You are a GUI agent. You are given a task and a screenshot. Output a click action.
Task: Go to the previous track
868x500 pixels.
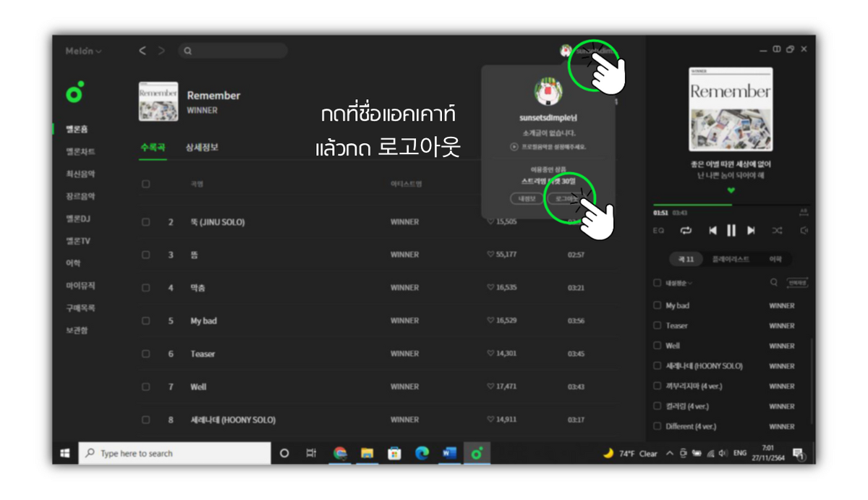[712, 230]
